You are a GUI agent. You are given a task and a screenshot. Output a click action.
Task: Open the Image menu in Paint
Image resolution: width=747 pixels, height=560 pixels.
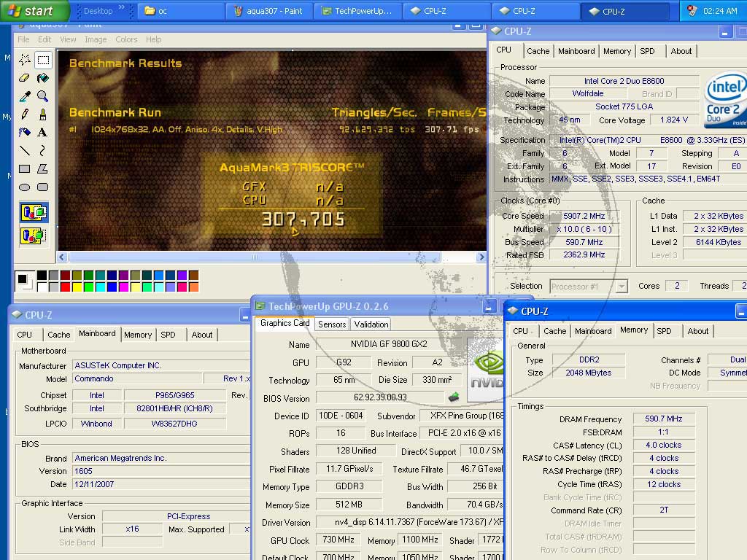pyautogui.click(x=96, y=39)
